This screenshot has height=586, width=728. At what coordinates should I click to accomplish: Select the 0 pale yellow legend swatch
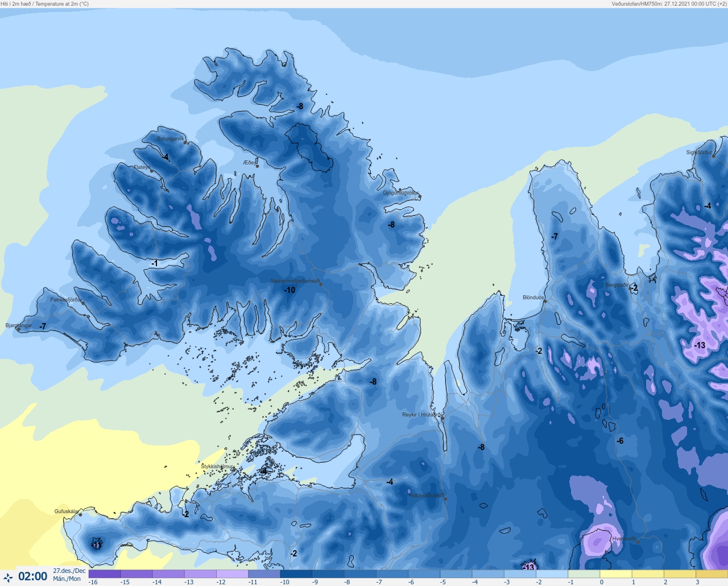tap(615, 574)
